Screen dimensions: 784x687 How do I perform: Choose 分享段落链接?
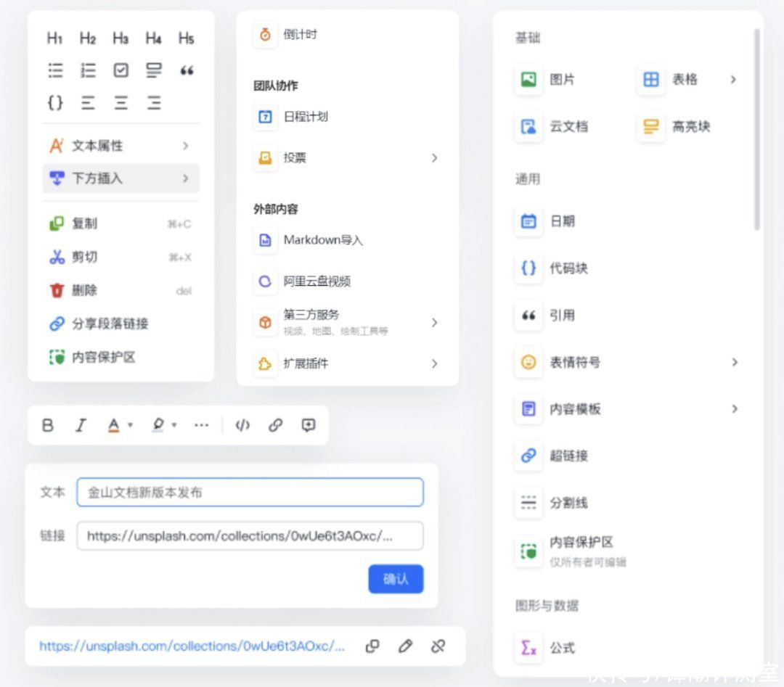121,324
